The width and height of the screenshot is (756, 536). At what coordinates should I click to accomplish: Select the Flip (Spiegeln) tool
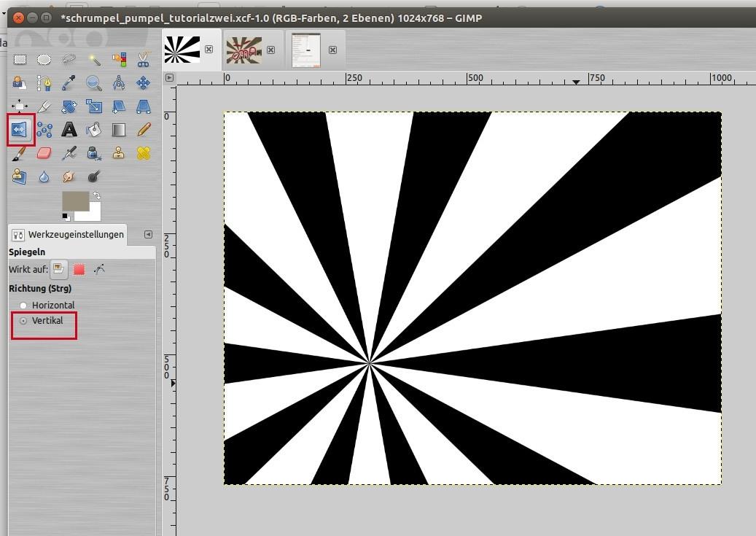[x=20, y=130]
